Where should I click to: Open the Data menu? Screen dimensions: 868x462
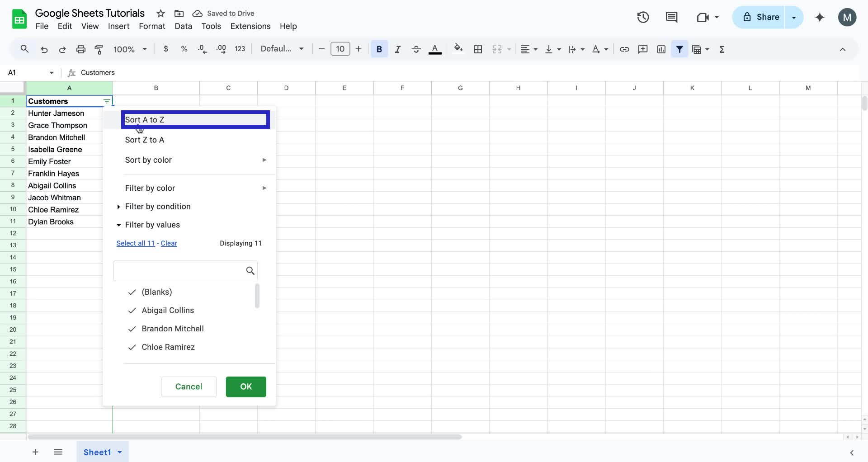pos(183,26)
